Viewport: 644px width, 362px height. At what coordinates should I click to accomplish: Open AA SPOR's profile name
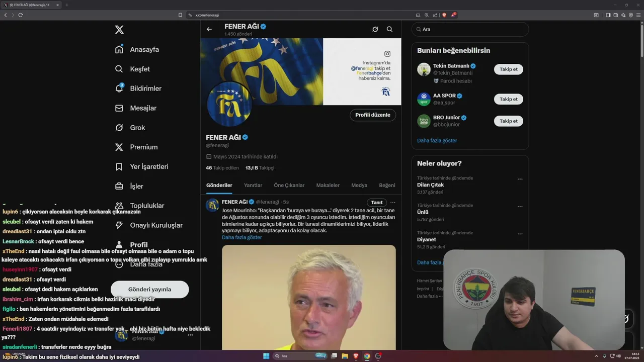coord(444,96)
